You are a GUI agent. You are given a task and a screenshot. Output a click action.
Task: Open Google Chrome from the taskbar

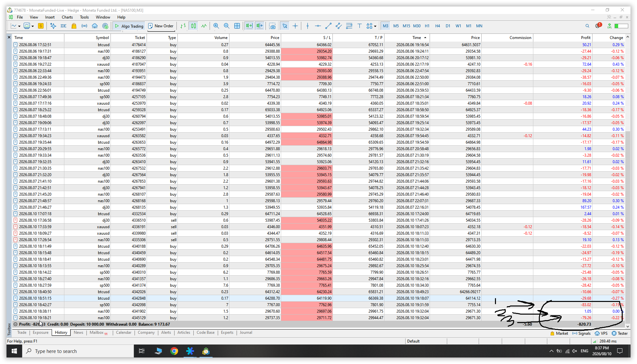[174, 351]
